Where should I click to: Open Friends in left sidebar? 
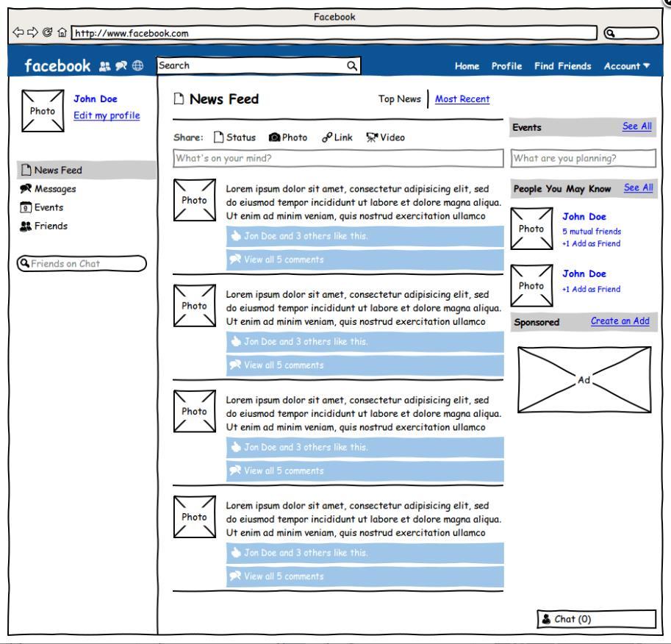click(43, 226)
